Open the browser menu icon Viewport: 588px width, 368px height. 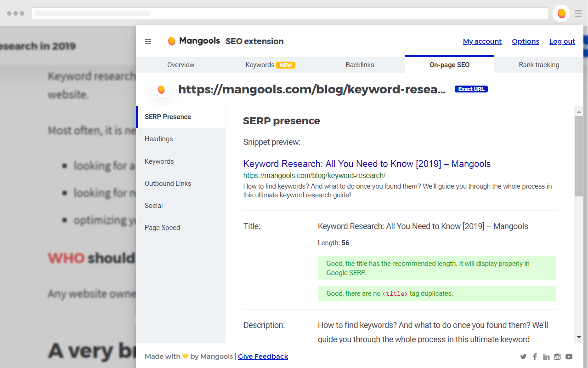[578, 13]
